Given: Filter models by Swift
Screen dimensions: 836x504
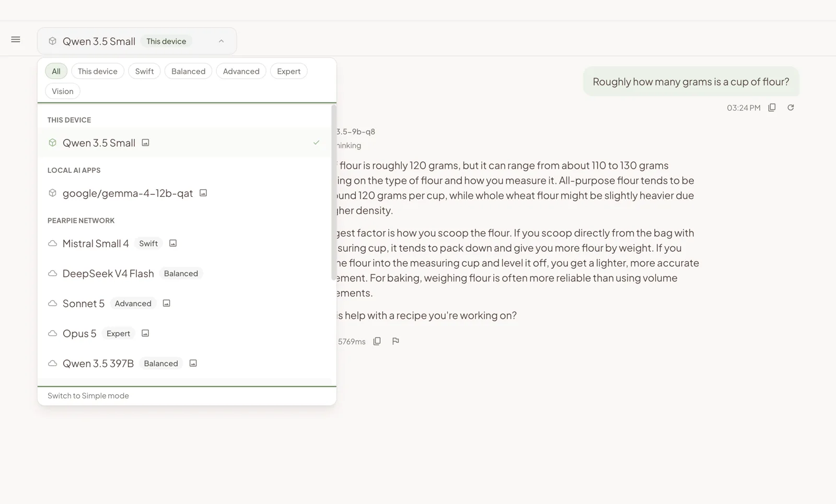Looking at the screenshot, I should tap(144, 71).
